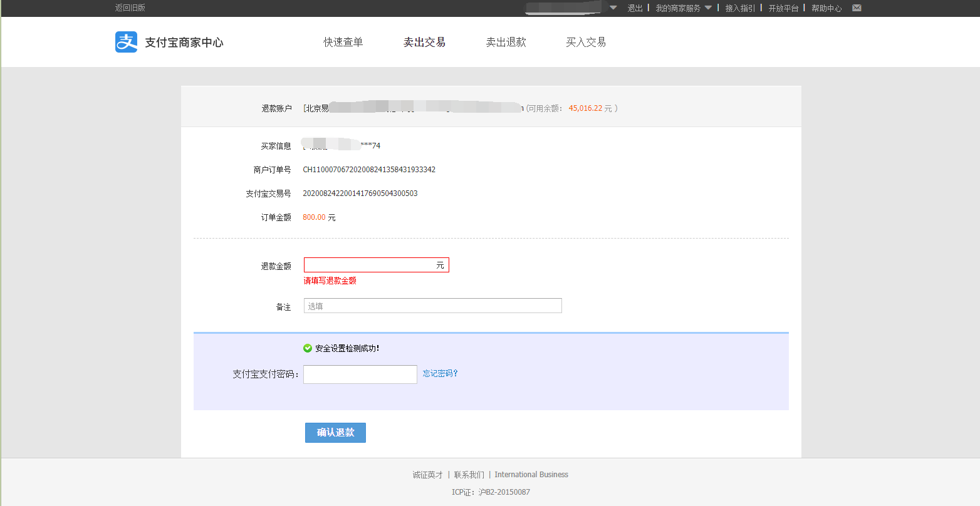Focus the 退款金额 input field
The image size is (980, 506).
point(377,265)
